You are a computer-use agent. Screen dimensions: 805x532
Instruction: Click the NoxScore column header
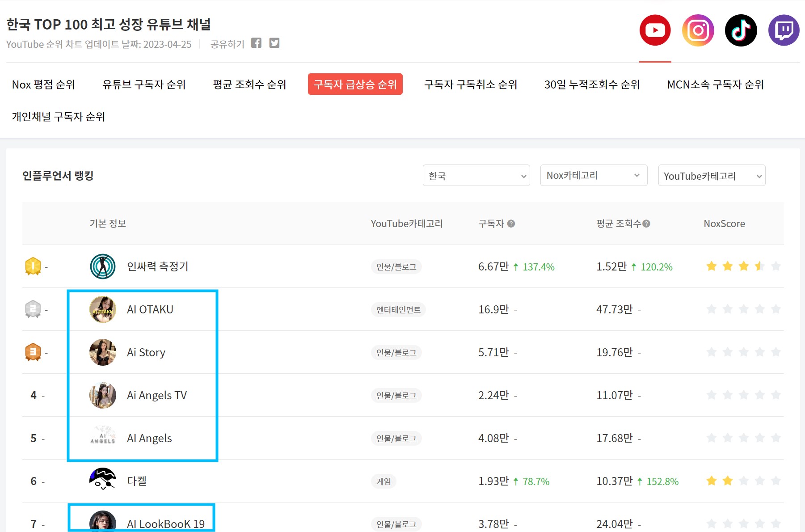(724, 224)
